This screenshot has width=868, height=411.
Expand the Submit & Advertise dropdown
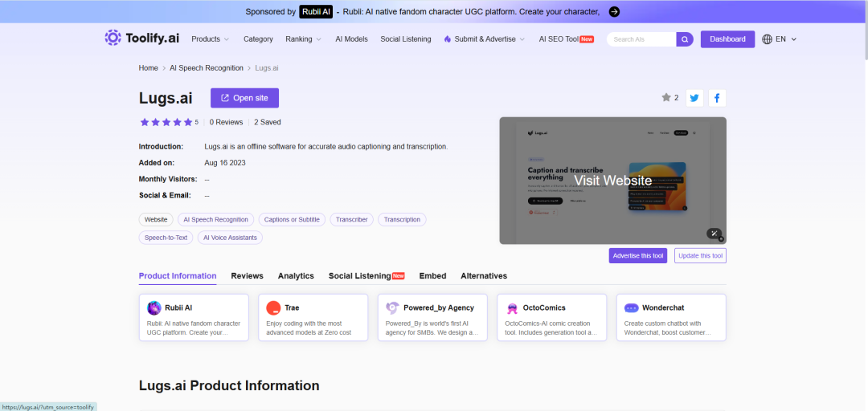pyautogui.click(x=485, y=39)
